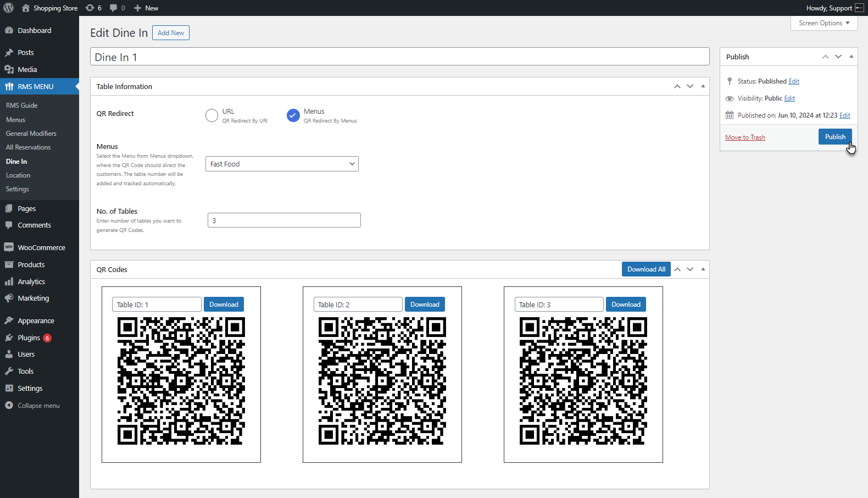Click the Table ID: 2 QR code image
The image size is (868, 498).
tap(382, 381)
